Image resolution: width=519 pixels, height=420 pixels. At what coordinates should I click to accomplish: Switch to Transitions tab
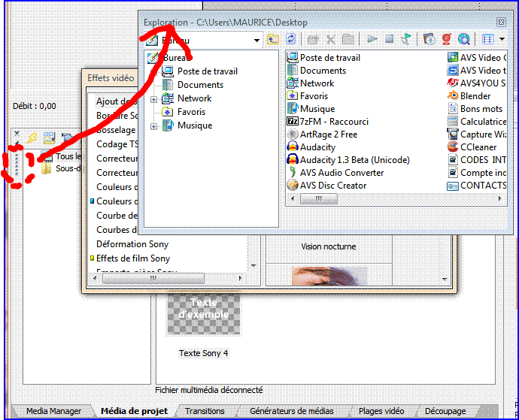205,411
